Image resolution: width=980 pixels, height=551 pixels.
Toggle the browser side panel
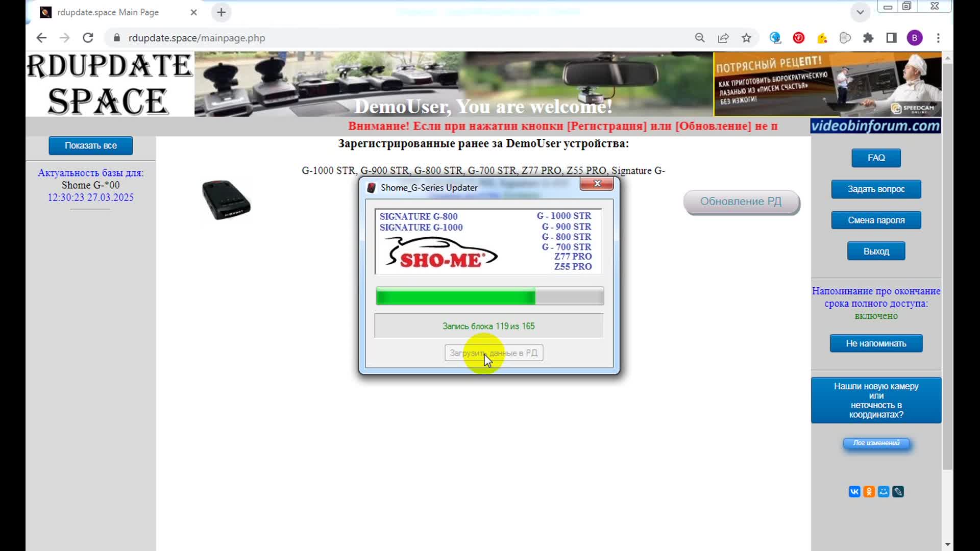891,38
